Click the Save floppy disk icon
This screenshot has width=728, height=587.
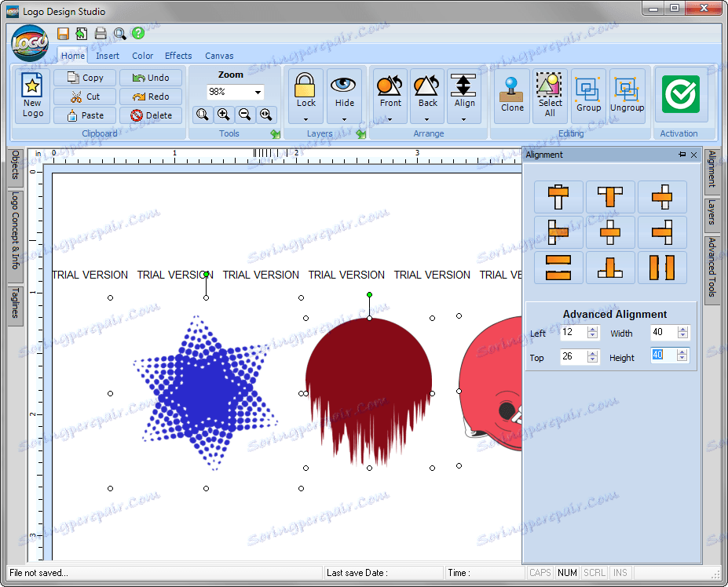pyautogui.click(x=63, y=34)
